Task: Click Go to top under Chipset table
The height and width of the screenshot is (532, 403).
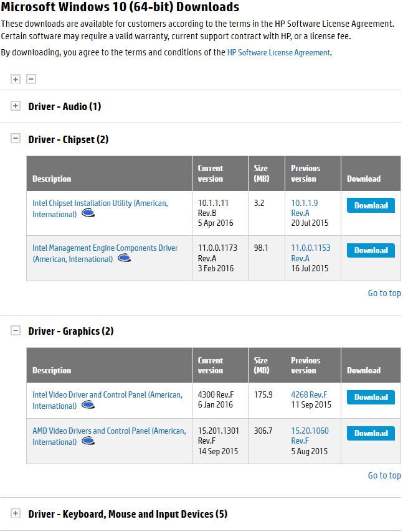Action: click(x=384, y=293)
